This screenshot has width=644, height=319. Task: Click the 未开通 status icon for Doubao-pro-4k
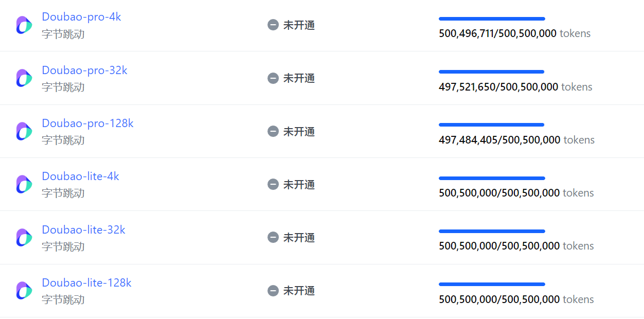273,25
